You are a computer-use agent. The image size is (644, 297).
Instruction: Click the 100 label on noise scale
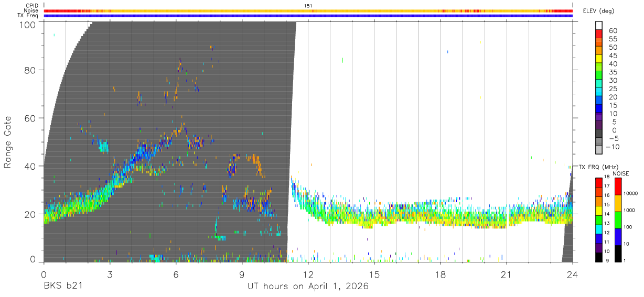coord(627,227)
